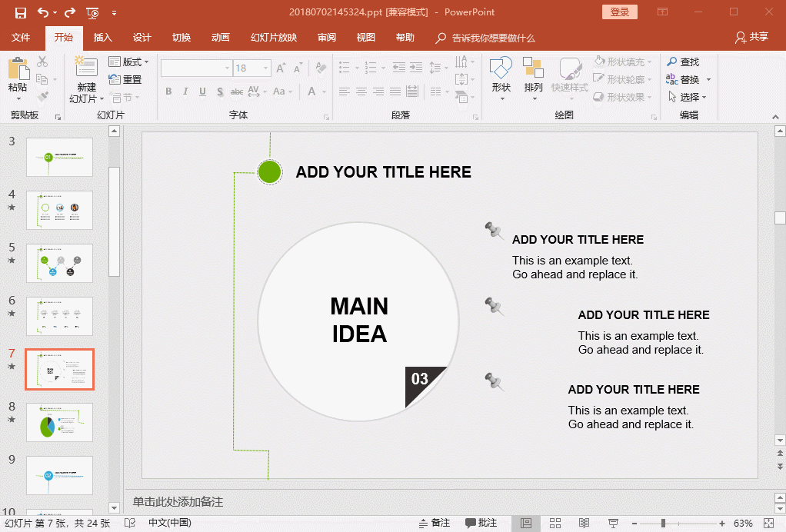Image resolution: width=786 pixels, height=532 pixels.
Task: Expand the 版式 (Layout) dropdown
Action: 129,62
